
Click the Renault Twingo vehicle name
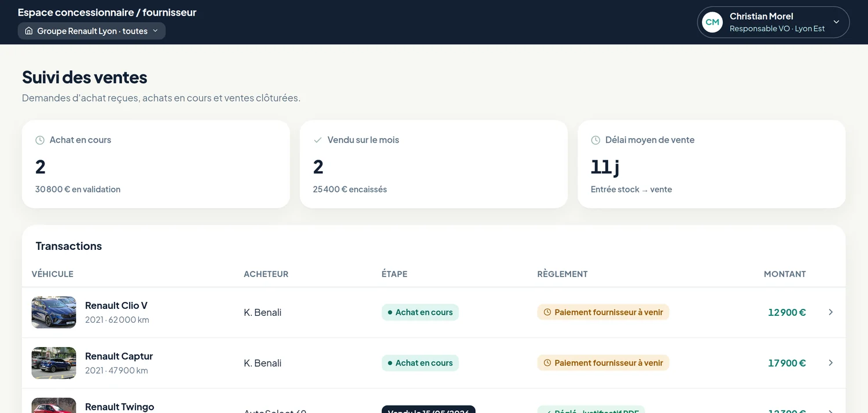tap(119, 407)
